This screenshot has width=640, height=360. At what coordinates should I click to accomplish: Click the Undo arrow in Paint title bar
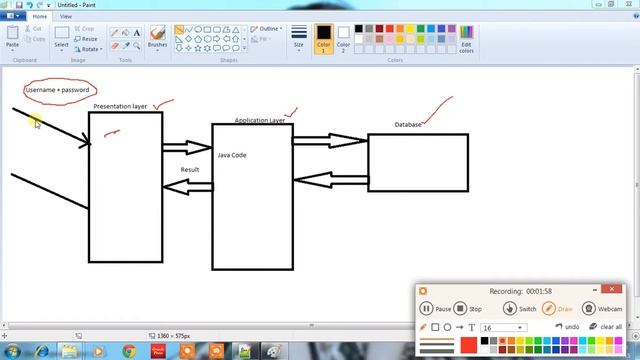[29, 5]
